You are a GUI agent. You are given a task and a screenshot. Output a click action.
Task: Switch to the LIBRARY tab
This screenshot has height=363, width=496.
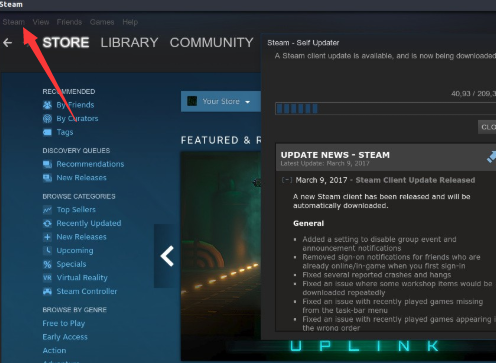click(129, 43)
